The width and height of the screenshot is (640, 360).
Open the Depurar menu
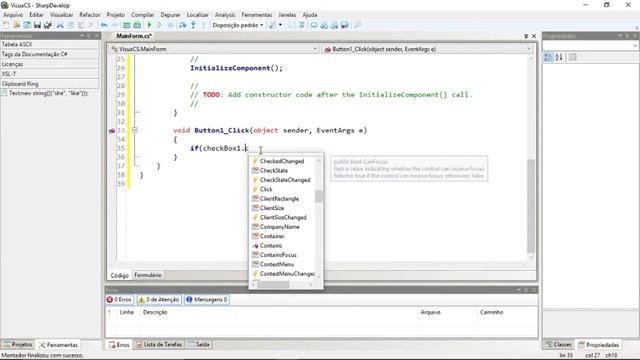[x=170, y=15]
